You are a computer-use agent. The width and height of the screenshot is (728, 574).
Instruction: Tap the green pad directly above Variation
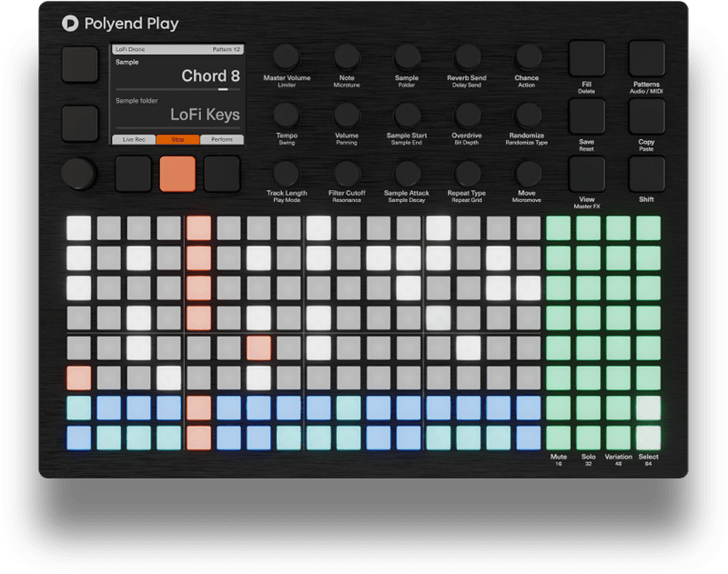point(619,438)
